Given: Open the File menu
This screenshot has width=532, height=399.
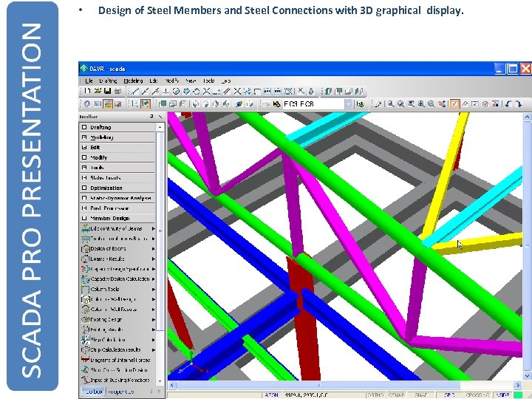Looking at the screenshot, I should tap(89, 81).
